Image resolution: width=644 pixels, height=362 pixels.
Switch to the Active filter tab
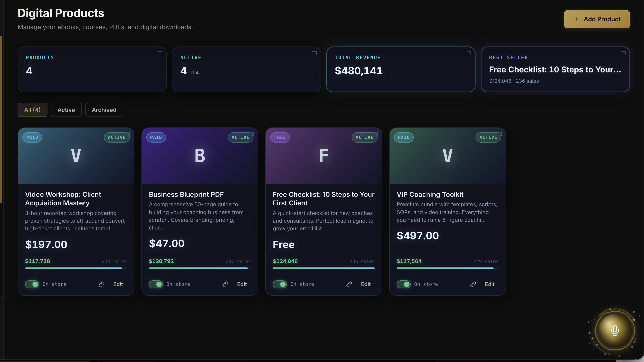pyautogui.click(x=66, y=110)
